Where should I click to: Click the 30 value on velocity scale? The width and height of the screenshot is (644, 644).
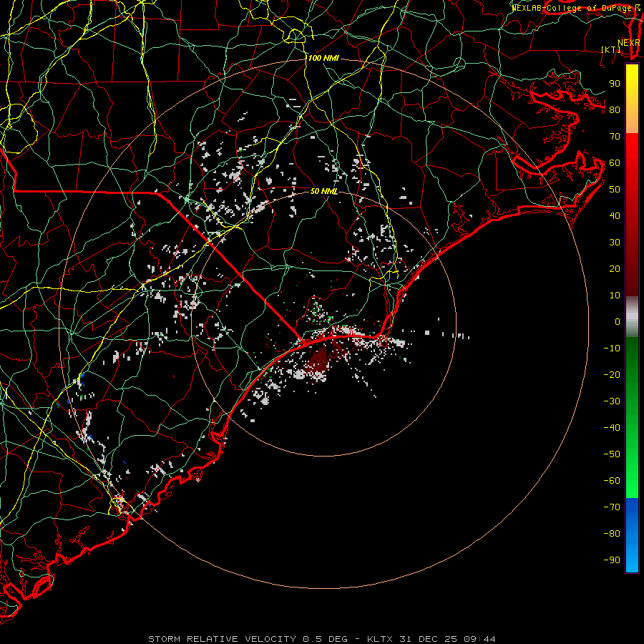(615, 243)
